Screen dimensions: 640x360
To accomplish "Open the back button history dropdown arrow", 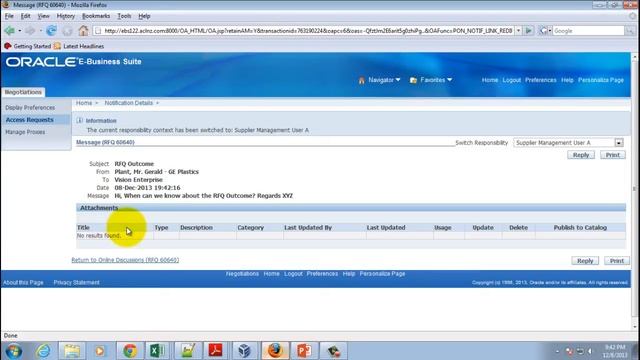I will point(19,31).
